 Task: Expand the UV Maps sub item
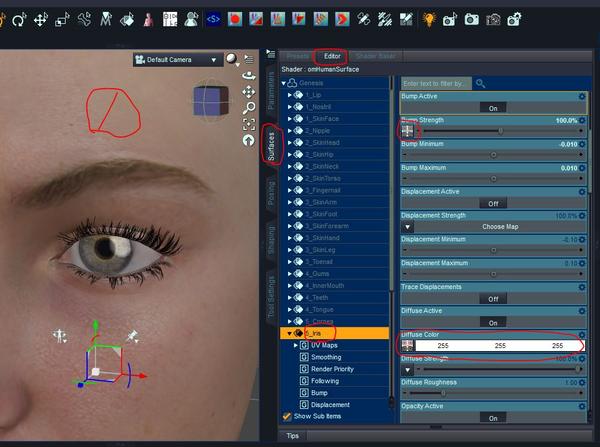point(296,345)
